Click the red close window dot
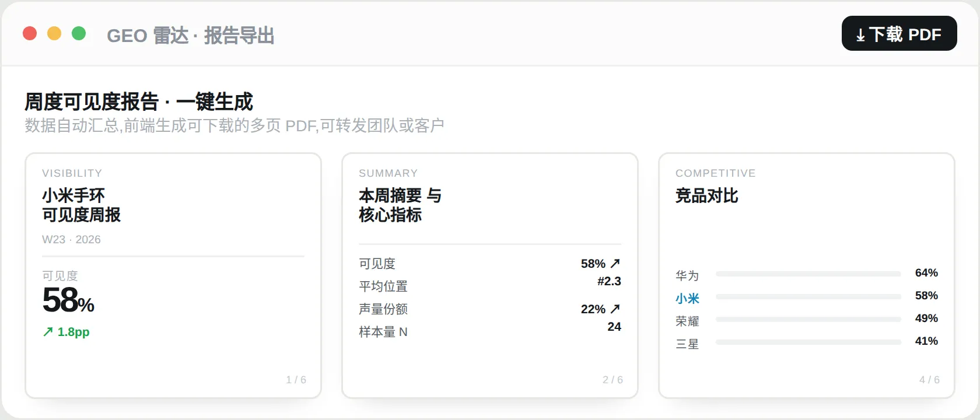 coord(30,34)
